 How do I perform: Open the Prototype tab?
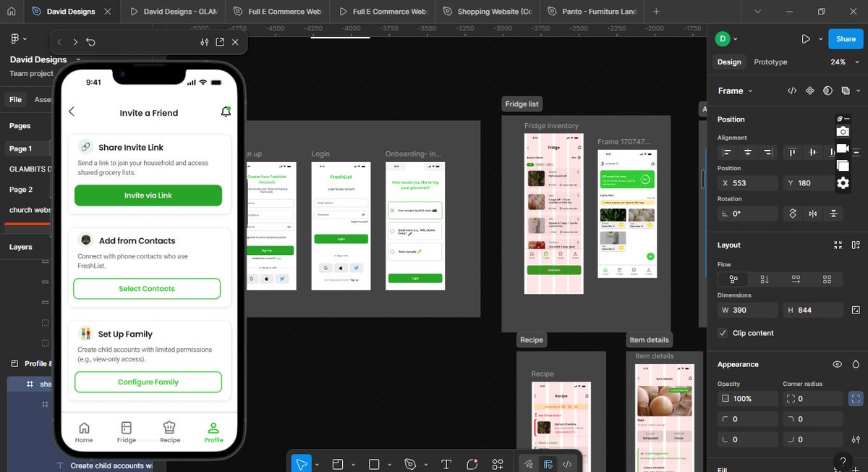click(770, 62)
